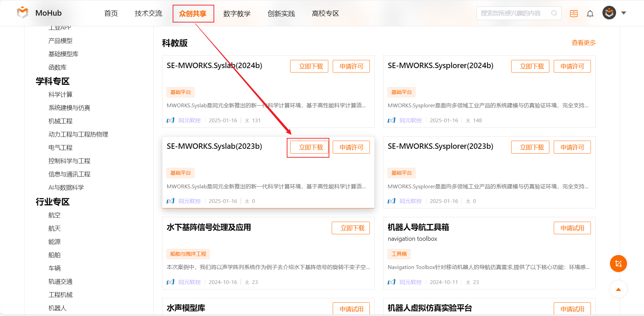644x316 pixels.
Task: Click 申请许可 for Sysplorer(2023b)
Action: [572, 147]
